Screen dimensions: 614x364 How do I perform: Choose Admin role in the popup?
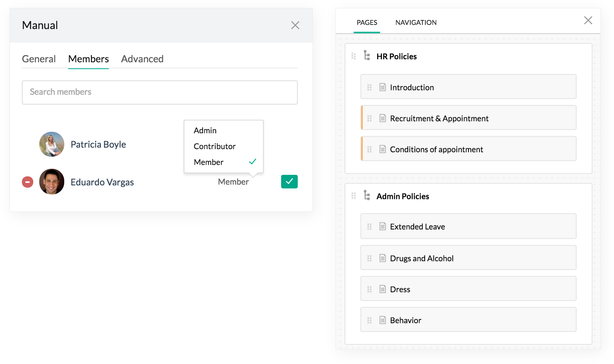click(205, 131)
